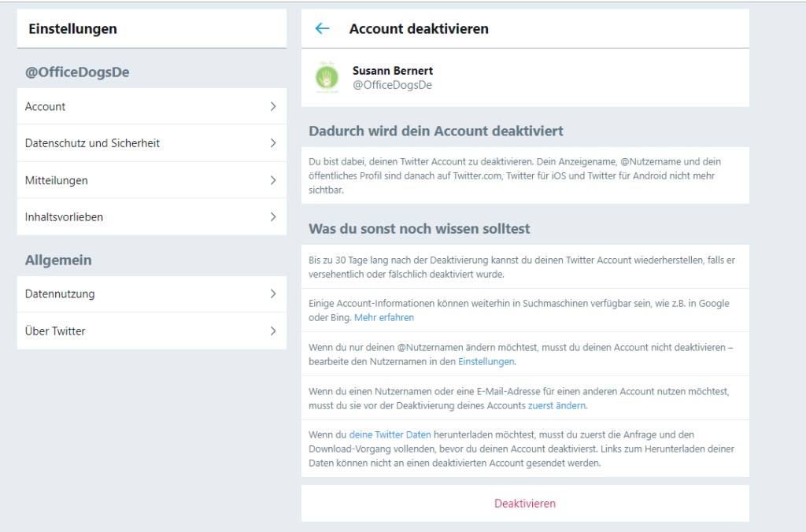The image size is (806, 532).
Task: Click the @OfficeDogsDe handle under Susann Bernert
Action: pos(392,85)
